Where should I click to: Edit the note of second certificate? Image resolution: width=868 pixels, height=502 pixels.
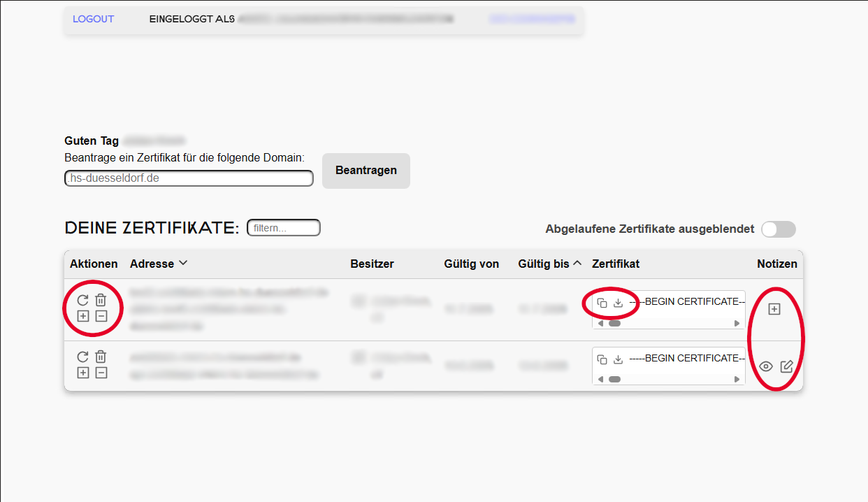pos(786,366)
